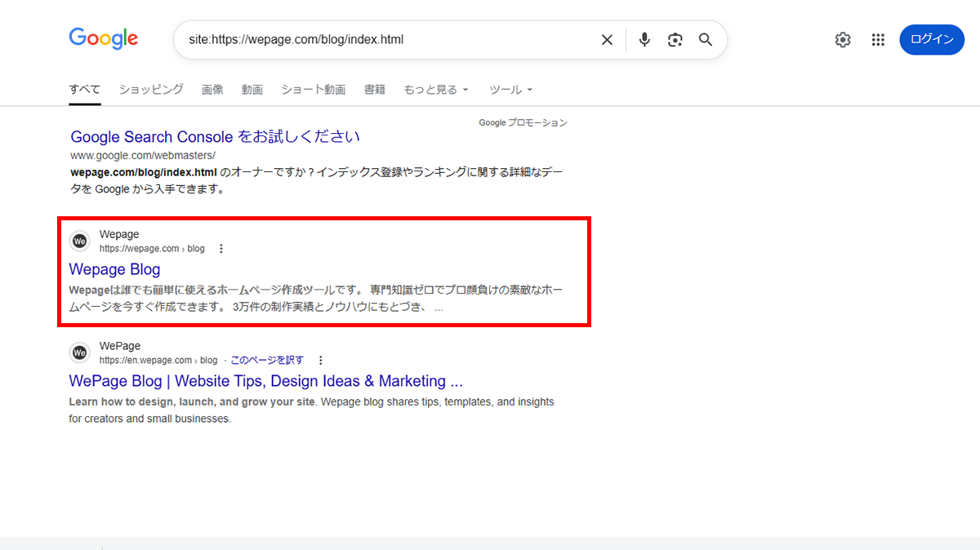Open Google Search Console をお試しください link
Viewport: 980px width, 550px height.
coord(216,136)
